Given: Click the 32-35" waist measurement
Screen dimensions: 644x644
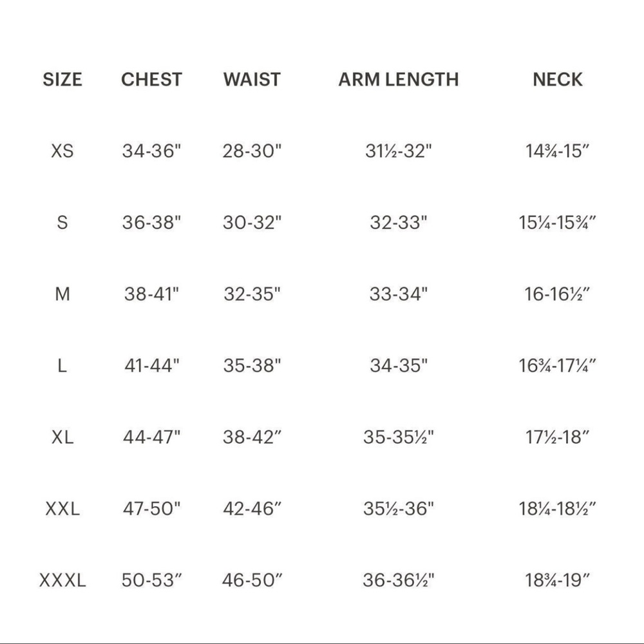Looking at the screenshot, I should point(252,294).
